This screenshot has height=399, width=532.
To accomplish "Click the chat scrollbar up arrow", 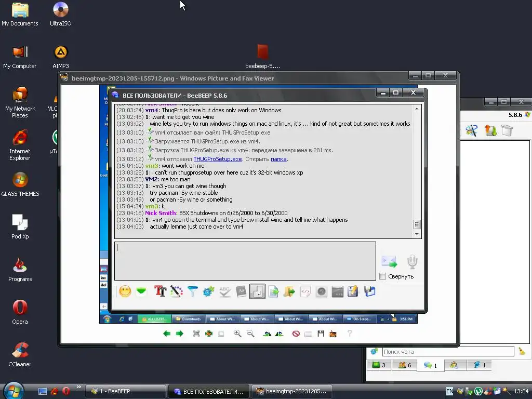I will click(417, 109).
